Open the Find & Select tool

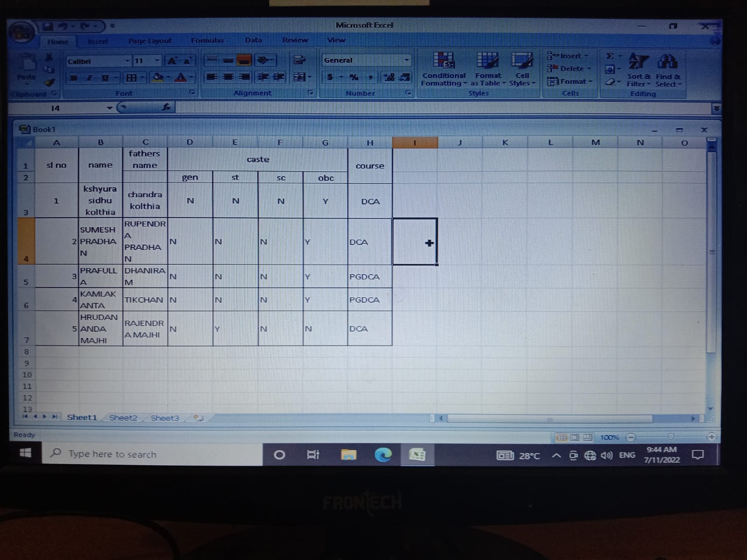tap(668, 70)
